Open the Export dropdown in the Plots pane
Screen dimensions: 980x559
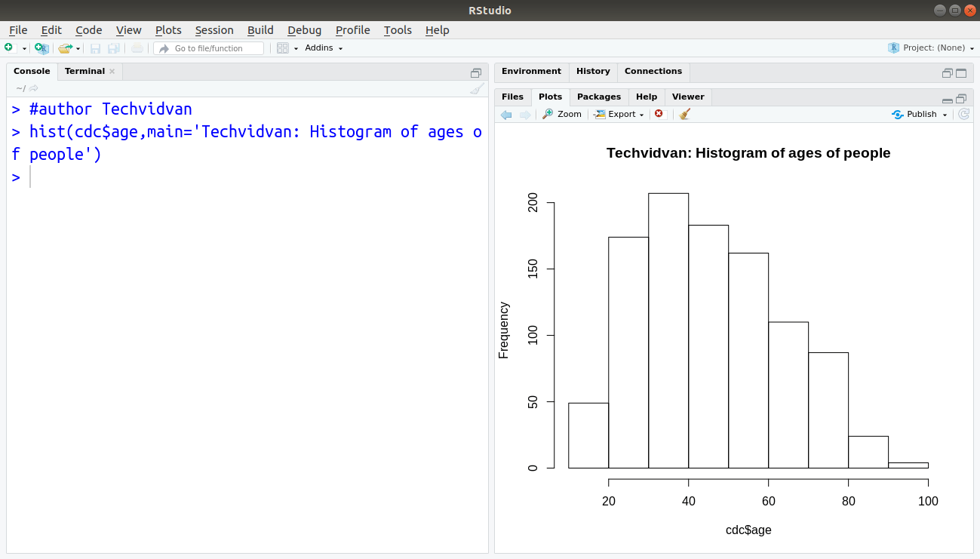[x=619, y=114]
